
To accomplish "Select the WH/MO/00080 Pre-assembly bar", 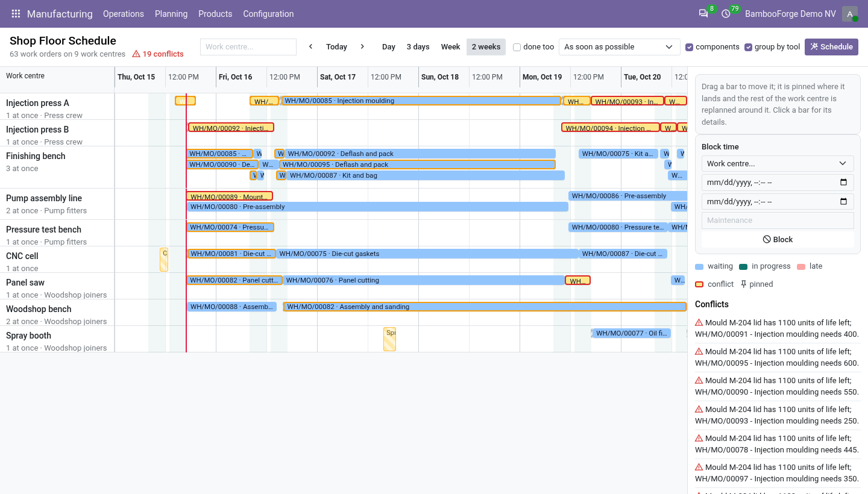I will click(x=377, y=207).
